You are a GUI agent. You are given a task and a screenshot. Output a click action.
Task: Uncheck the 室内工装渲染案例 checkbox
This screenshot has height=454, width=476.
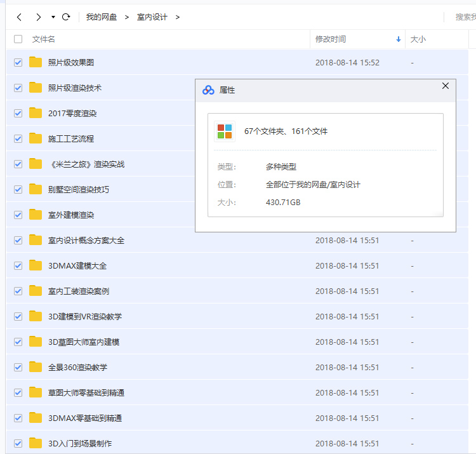click(x=18, y=291)
